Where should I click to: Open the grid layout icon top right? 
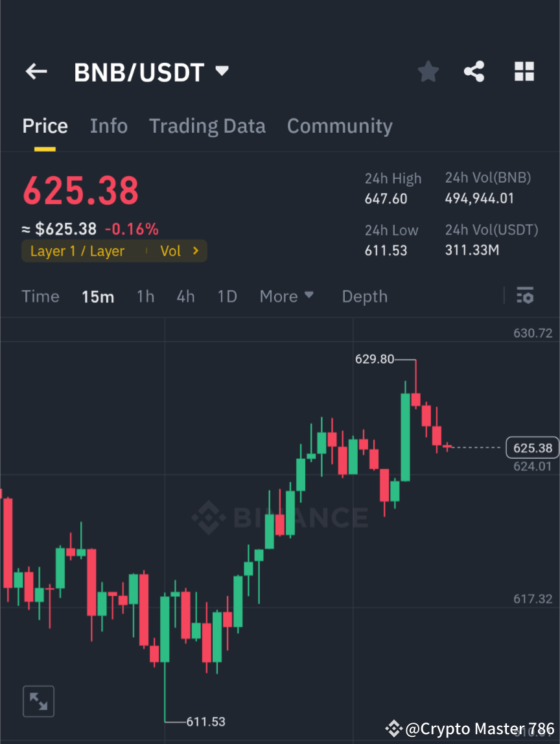click(x=524, y=71)
